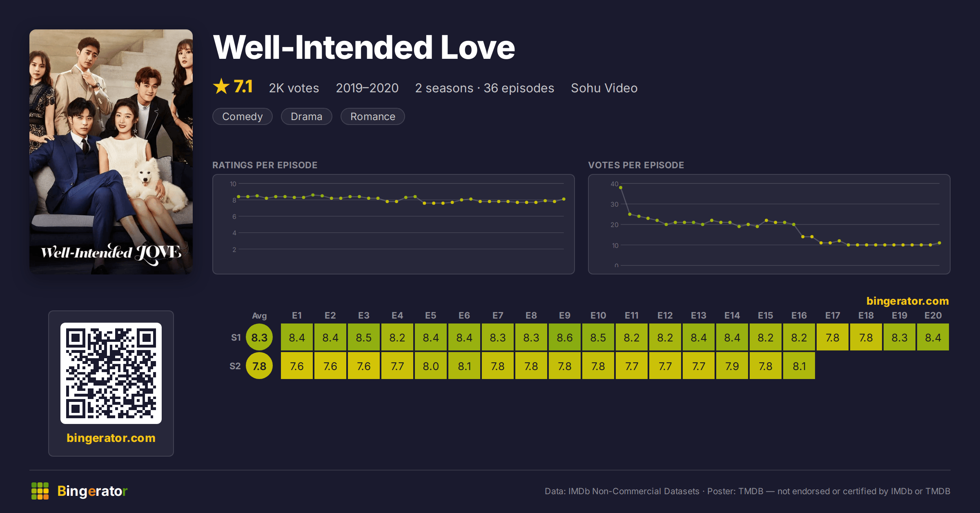Click the Romance genre tag

[x=373, y=116]
